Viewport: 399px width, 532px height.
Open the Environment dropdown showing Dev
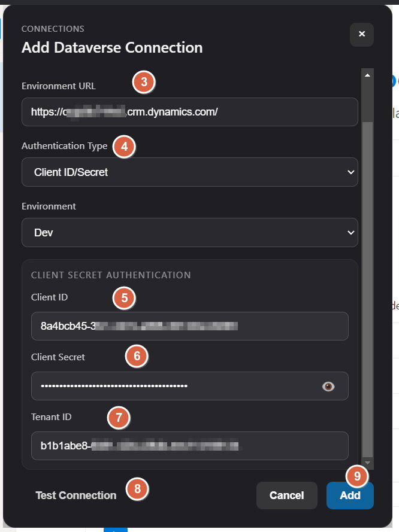point(190,233)
